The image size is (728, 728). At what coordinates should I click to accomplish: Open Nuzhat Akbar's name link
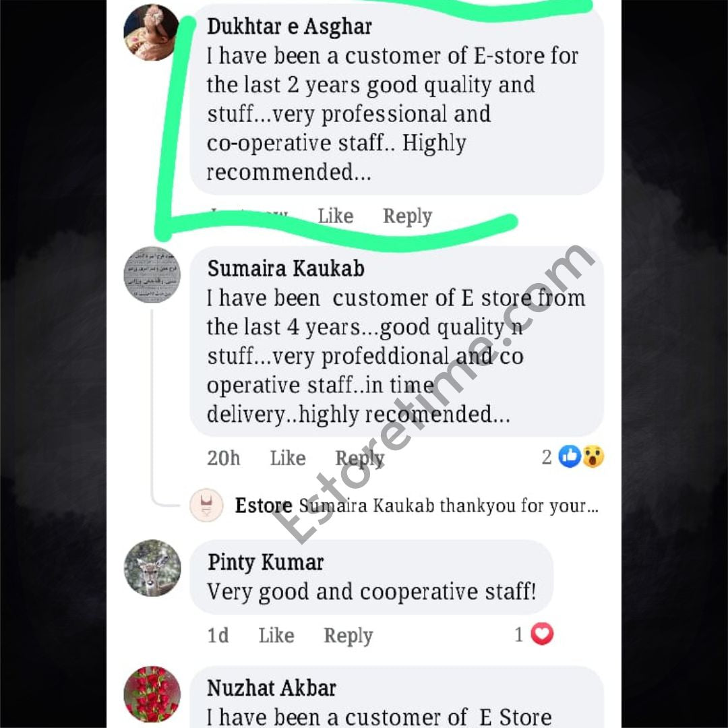coord(271,688)
